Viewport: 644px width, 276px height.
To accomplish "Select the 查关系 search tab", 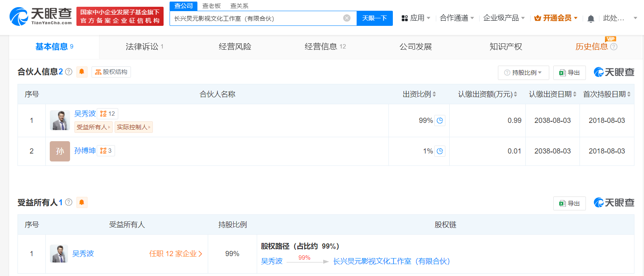I will (239, 6).
